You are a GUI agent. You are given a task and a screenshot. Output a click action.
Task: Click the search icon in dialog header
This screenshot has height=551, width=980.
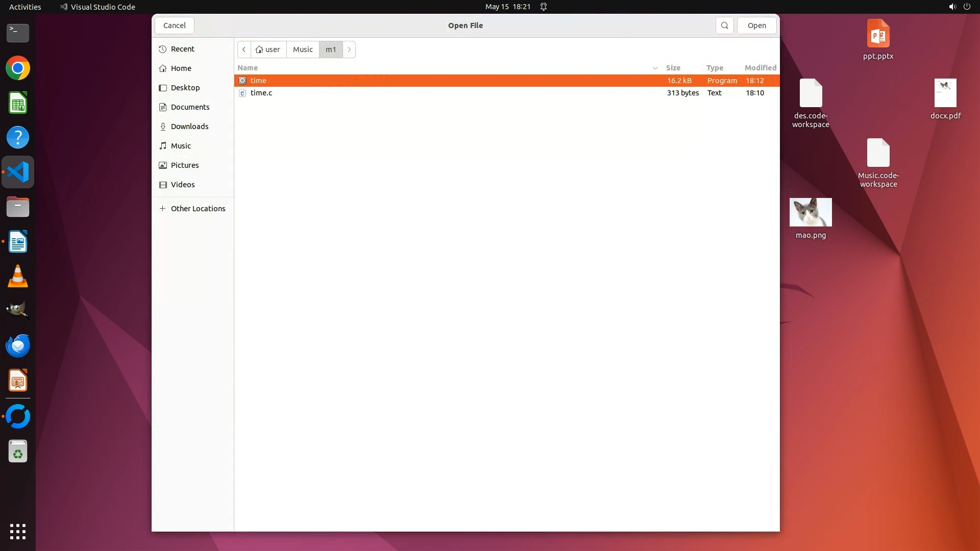724,26
